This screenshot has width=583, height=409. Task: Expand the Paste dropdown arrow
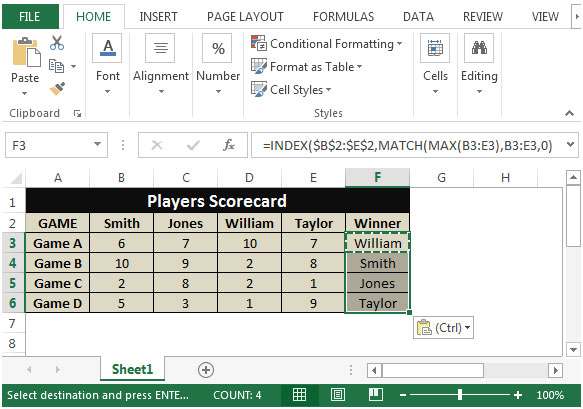(x=25, y=93)
